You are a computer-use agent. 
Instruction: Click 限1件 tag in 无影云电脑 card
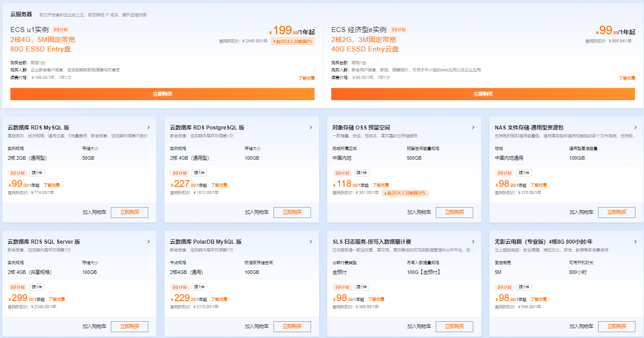[x=524, y=287]
